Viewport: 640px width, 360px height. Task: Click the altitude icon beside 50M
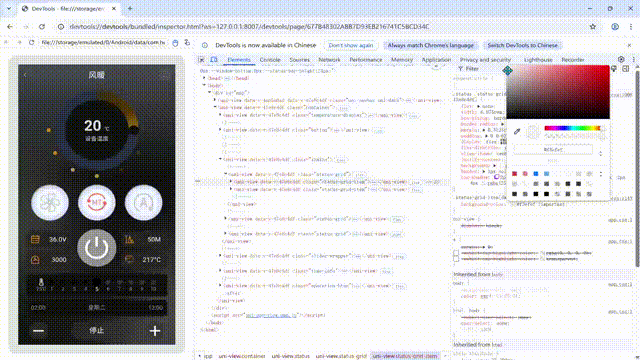coord(129,239)
